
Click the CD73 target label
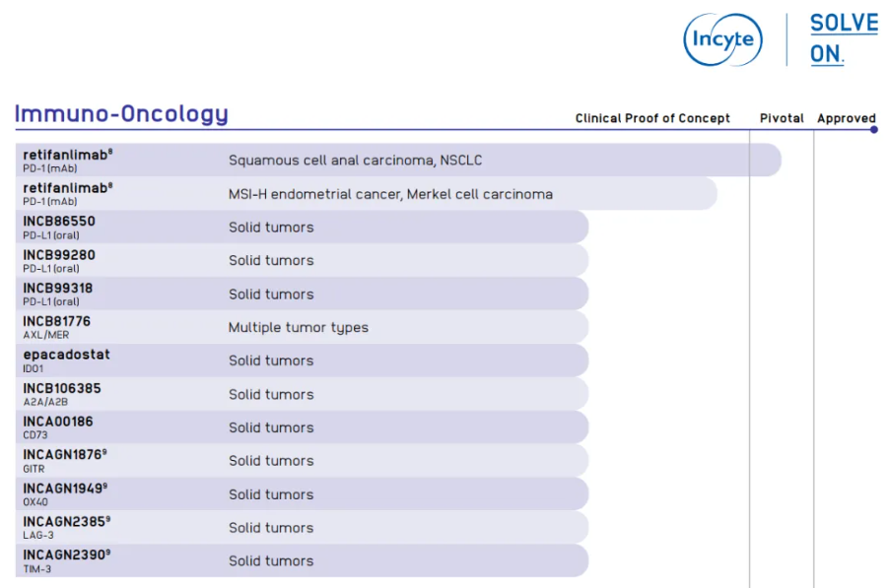click(x=35, y=434)
